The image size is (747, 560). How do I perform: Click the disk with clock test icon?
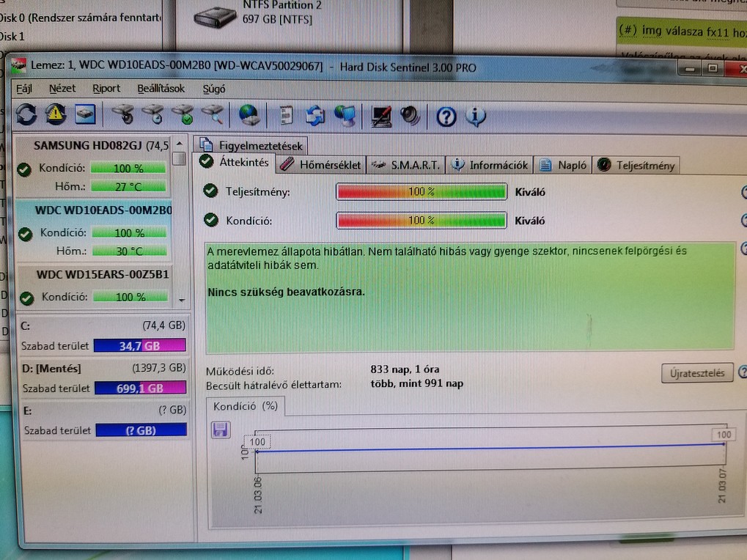(x=153, y=115)
